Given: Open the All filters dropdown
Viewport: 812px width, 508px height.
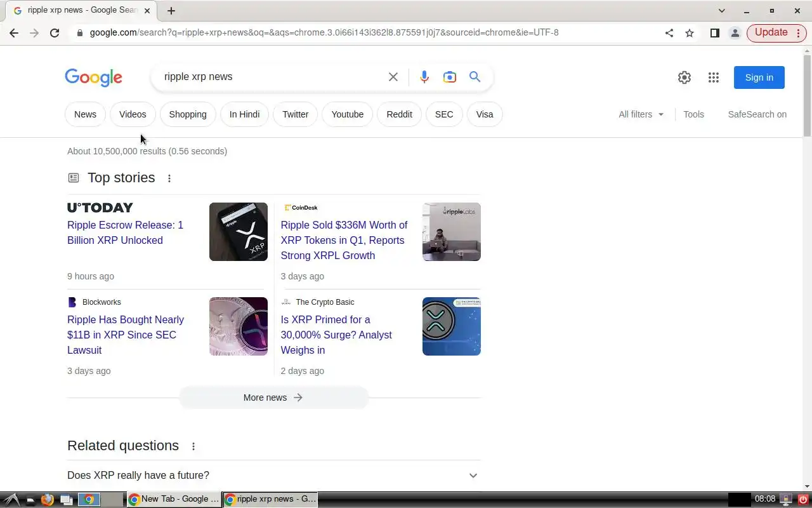Looking at the screenshot, I should (641, 114).
